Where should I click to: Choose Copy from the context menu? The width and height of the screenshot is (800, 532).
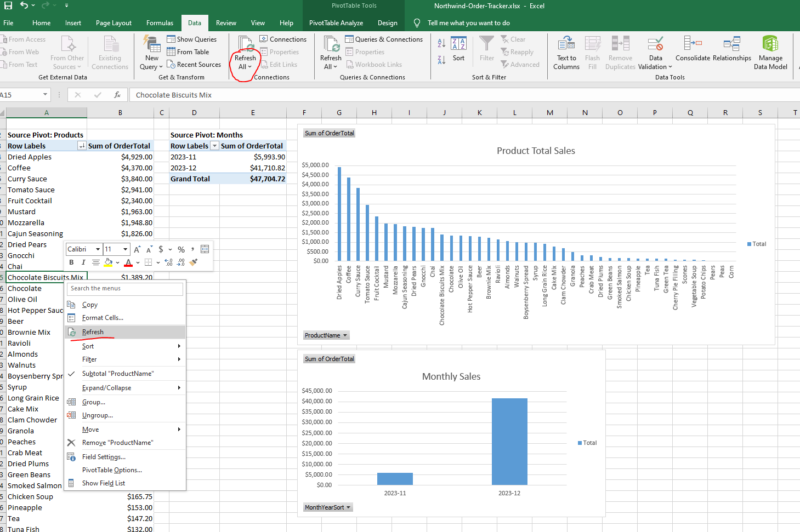click(x=125, y=305)
